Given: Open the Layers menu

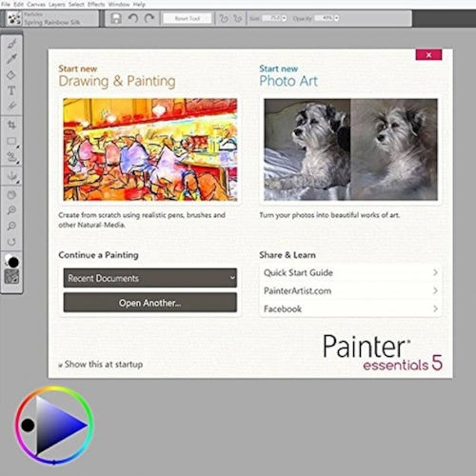Looking at the screenshot, I should 57,5.
